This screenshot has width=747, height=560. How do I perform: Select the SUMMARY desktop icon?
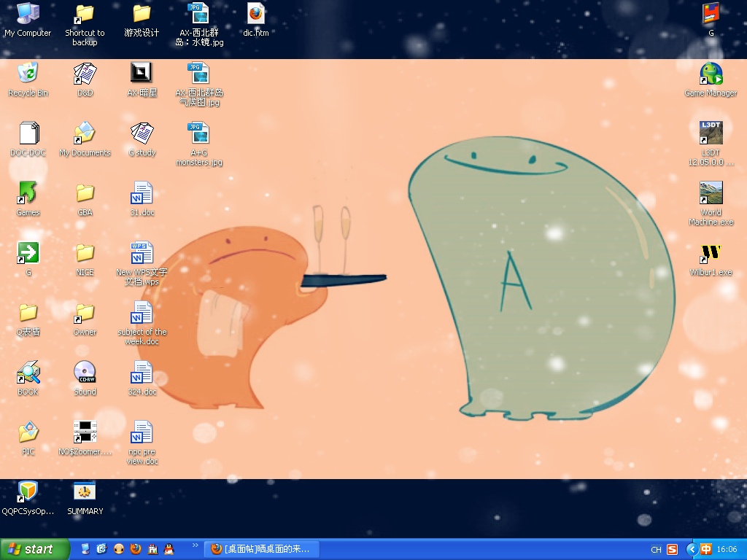click(x=85, y=499)
